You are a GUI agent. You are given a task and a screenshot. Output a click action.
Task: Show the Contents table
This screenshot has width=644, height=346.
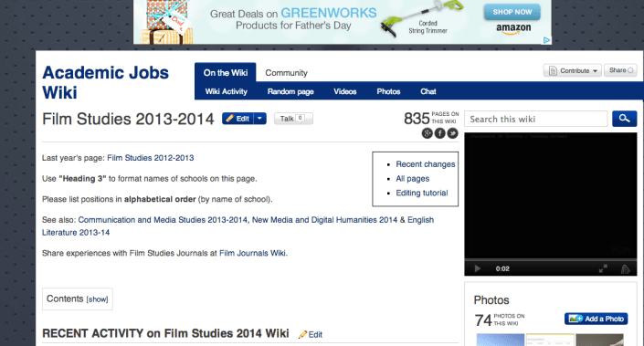coord(98,299)
